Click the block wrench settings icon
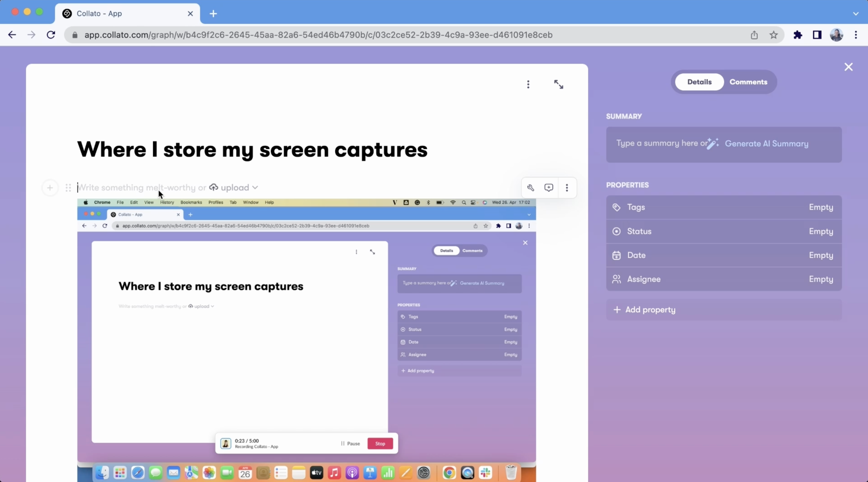The width and height of the screenshot is (868, 482). 531,188
